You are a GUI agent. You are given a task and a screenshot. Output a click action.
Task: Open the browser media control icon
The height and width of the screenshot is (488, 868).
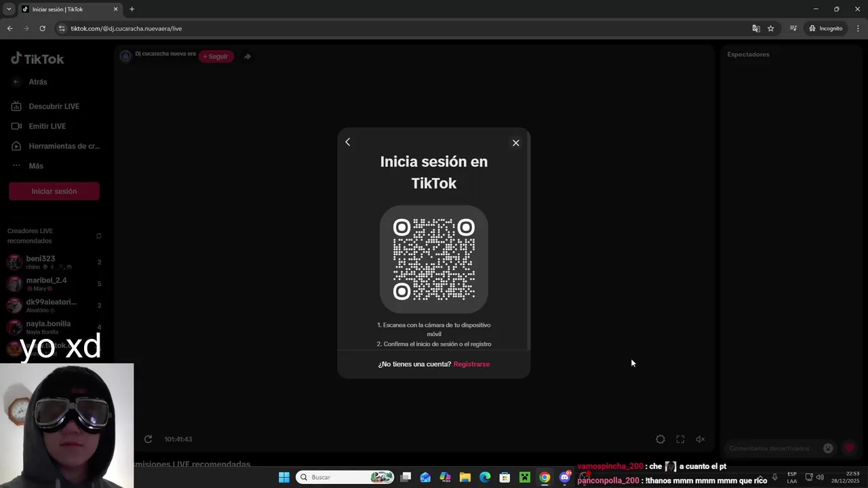pyautogui.click(x=793, y=28)
